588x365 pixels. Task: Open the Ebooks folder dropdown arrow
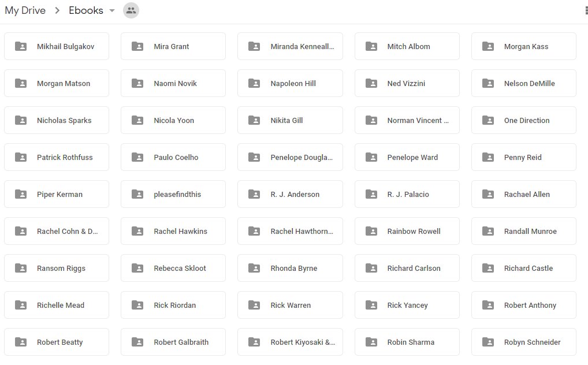[111, 10]
